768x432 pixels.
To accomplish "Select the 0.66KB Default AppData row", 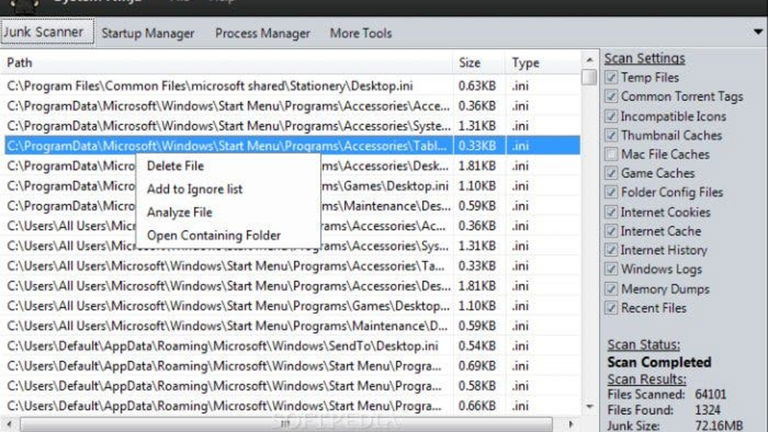I will 292,406.
